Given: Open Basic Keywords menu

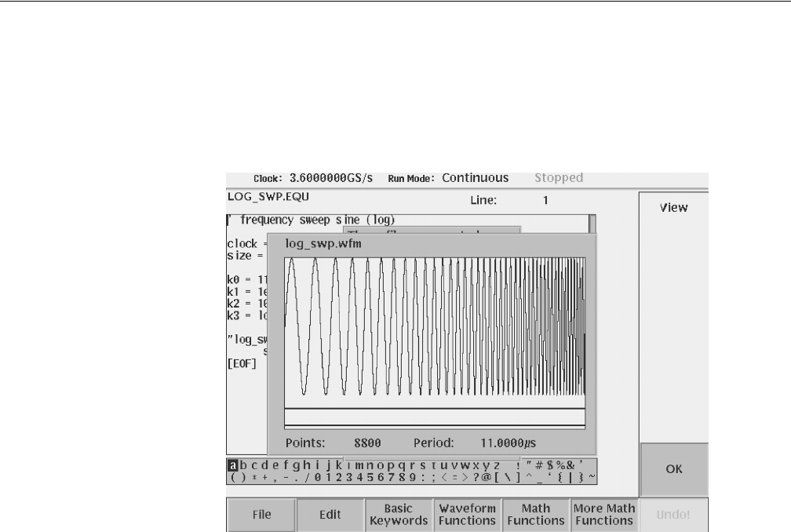Looking at the screenshot, I should tap(399, 515).
